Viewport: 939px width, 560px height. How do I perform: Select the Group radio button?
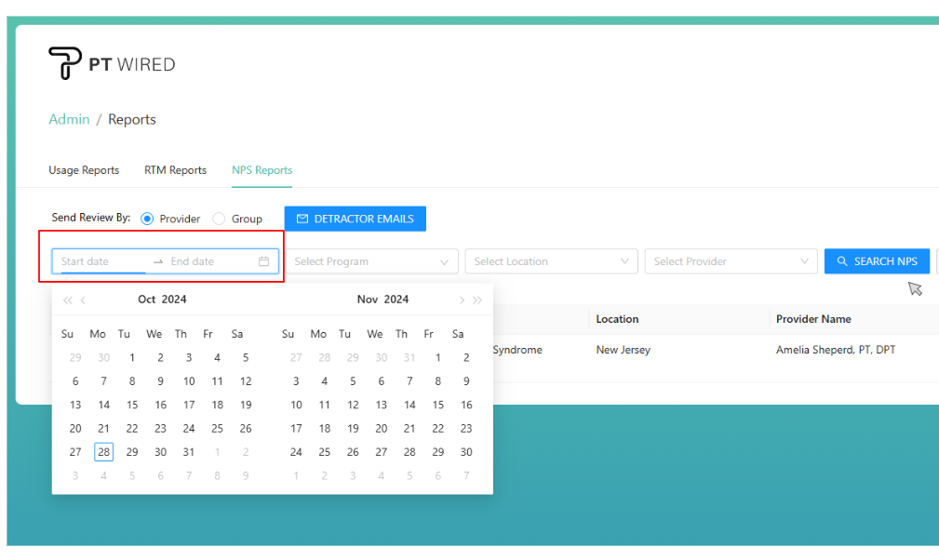[x=219, y=219]
